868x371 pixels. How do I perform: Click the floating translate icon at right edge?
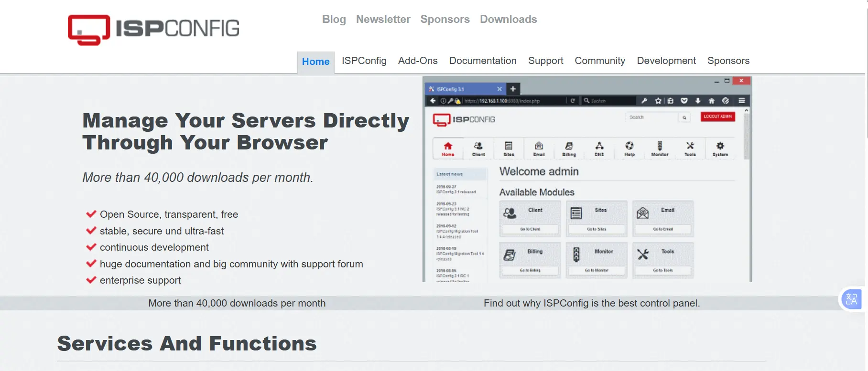coord(851,299)
